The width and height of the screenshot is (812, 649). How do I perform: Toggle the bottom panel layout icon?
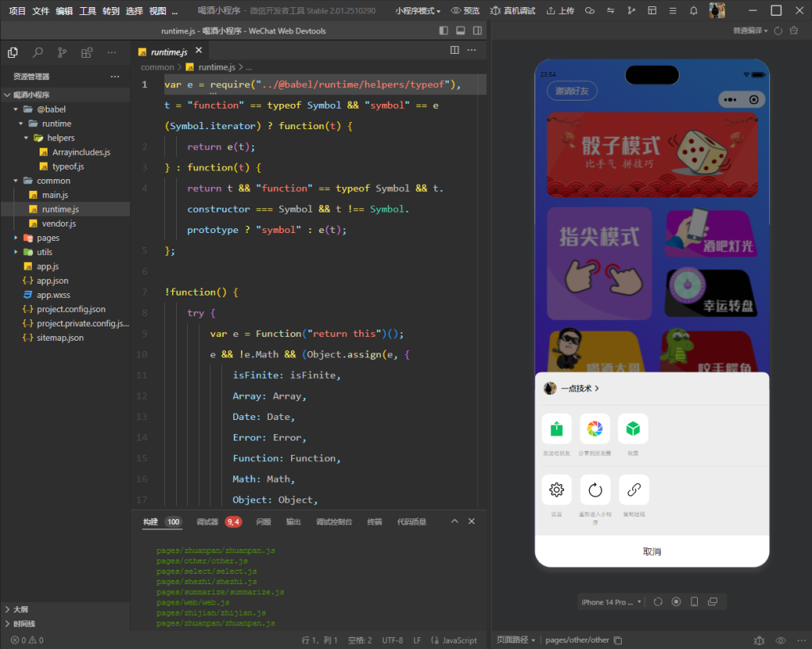pos(461,31)
